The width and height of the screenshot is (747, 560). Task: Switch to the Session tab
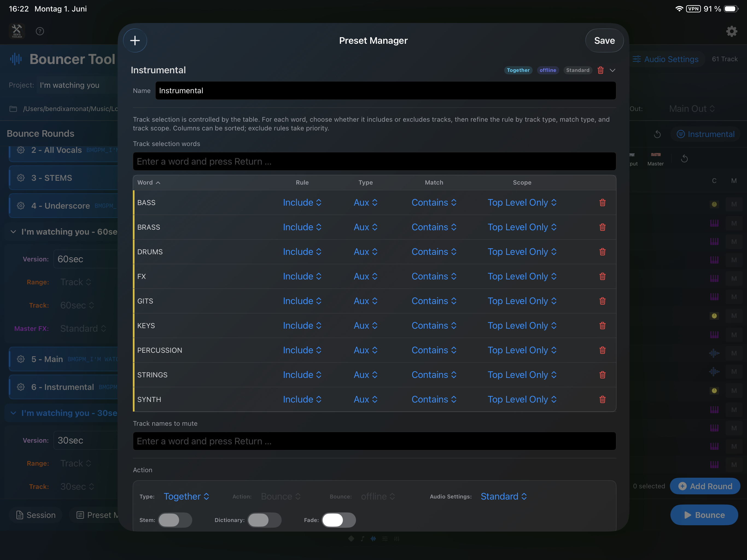point(36,515)
